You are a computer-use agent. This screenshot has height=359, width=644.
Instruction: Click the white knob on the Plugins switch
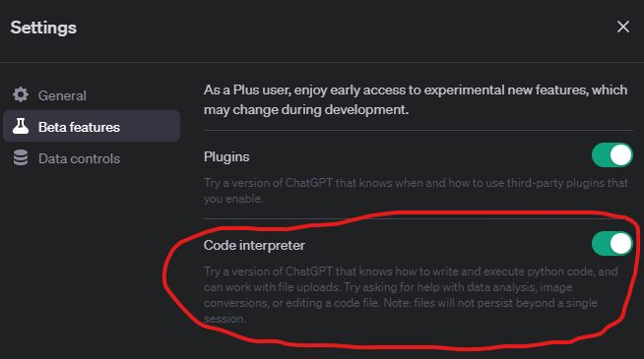pos(620,155)
